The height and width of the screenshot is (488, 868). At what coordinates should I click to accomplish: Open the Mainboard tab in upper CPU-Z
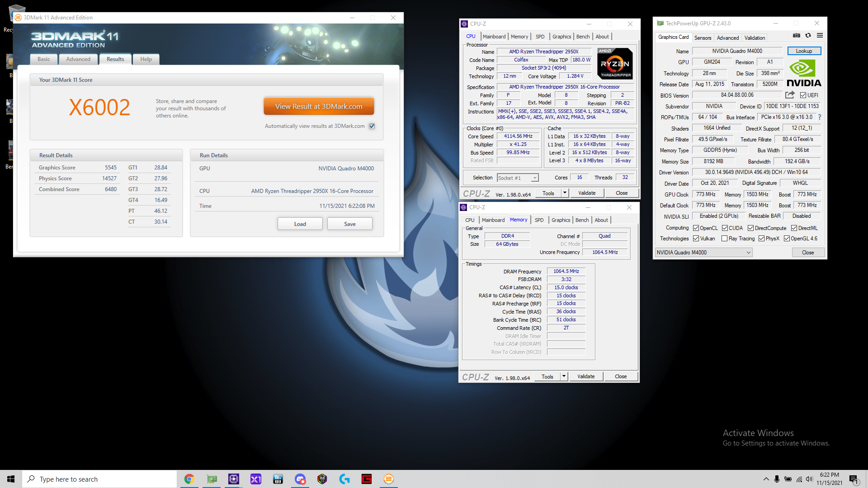[494, 37]
